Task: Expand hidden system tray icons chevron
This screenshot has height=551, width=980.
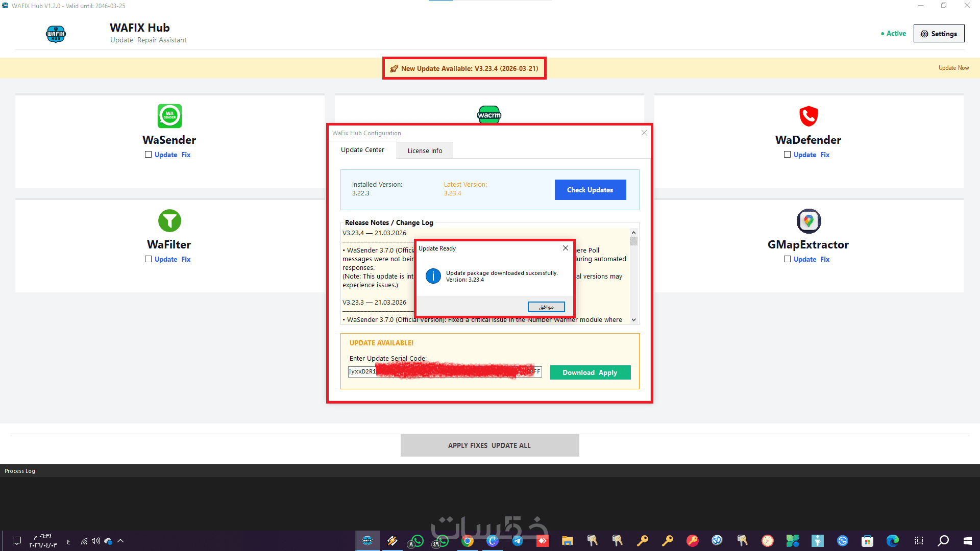Action: 120,541
